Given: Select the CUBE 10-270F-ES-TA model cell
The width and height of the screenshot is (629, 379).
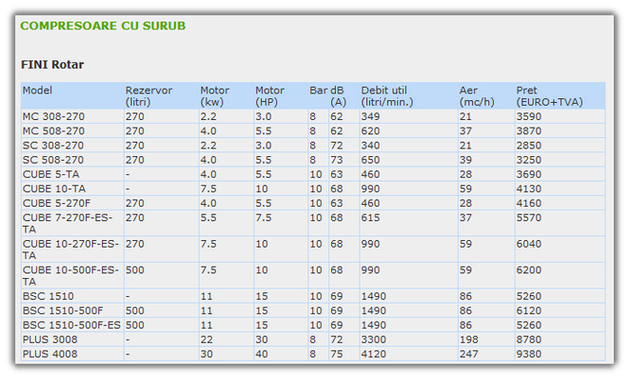Looking at the screenshot, I should [71, 249].
